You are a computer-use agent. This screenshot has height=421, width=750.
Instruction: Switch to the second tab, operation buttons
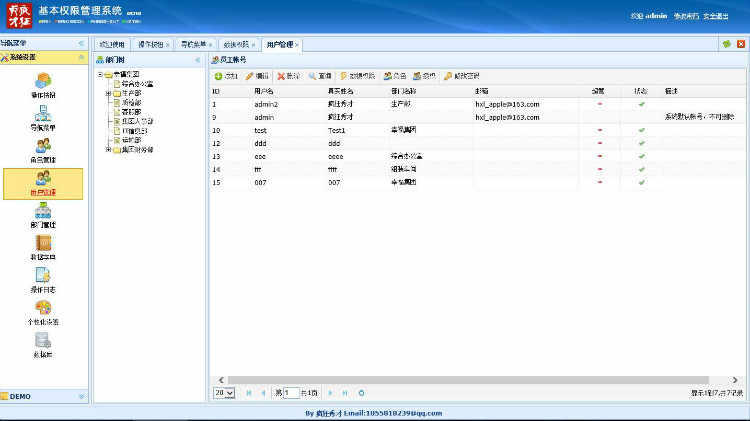153,44
